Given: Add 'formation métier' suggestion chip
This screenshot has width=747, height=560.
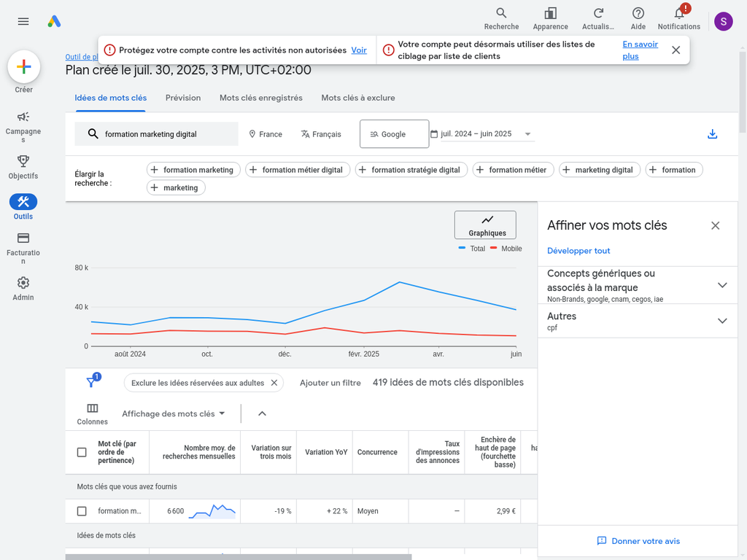Looking at the screenshot, I should pyautogui.click(x=513, y=170).
